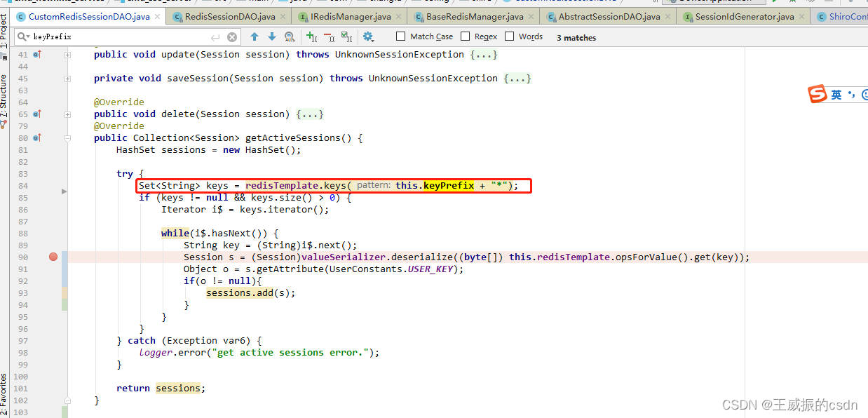Add selection for next occurrence icon
Image resolution: width=868 pixels, height=418 pixels.
311,36
